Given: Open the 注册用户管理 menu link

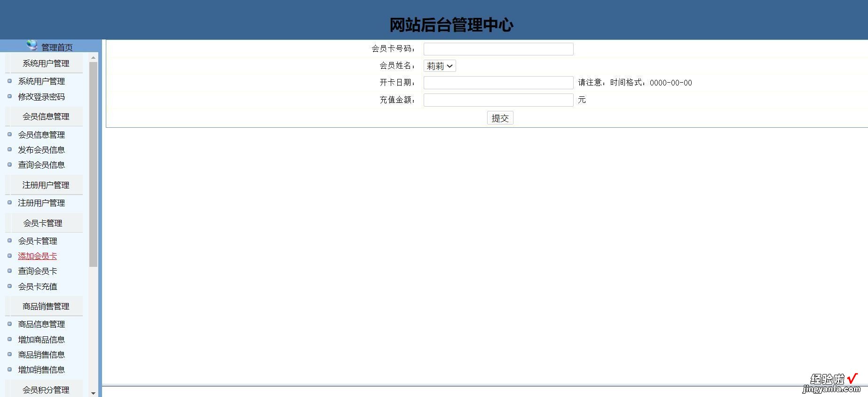Looking at the screenshot, I should pyautogui.click(x=41, y=203).
